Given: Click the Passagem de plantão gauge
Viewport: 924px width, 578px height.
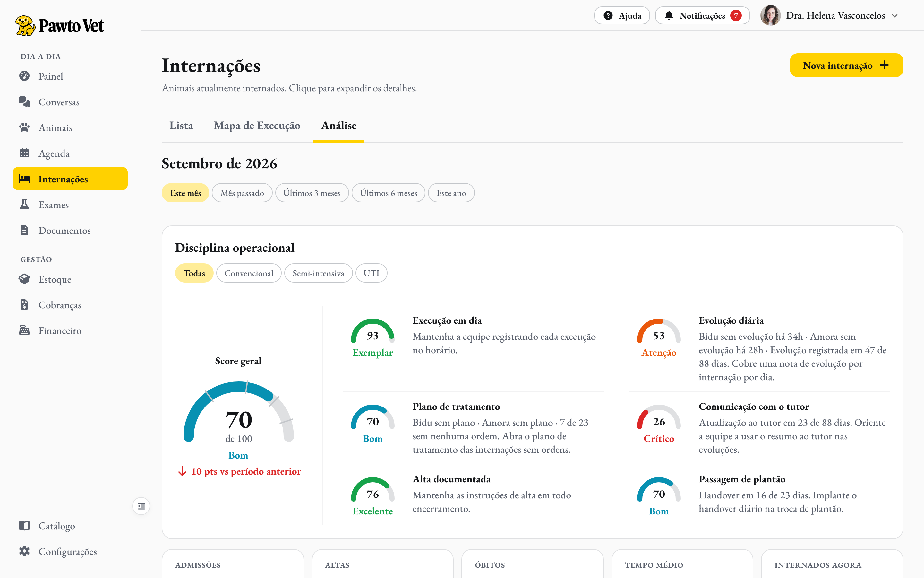Looking at the screenshot, I should coord(659,490).
